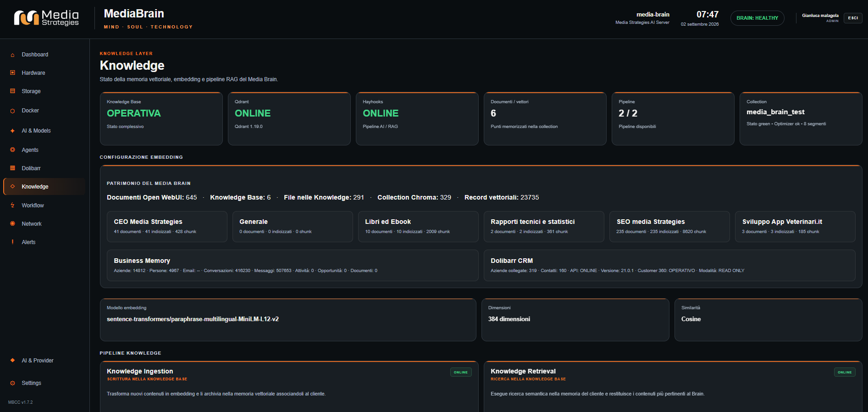The height and width of the screenshot is (412, 868).
Task: Click the Knowledge Ingestion ONLINE badge
Action: pyautogui.click(x=461, y=373)
